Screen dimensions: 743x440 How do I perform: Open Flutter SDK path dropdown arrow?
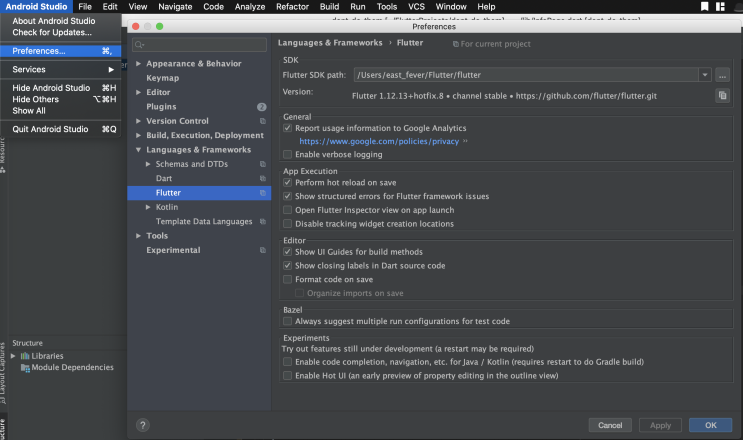pos(705,75)
